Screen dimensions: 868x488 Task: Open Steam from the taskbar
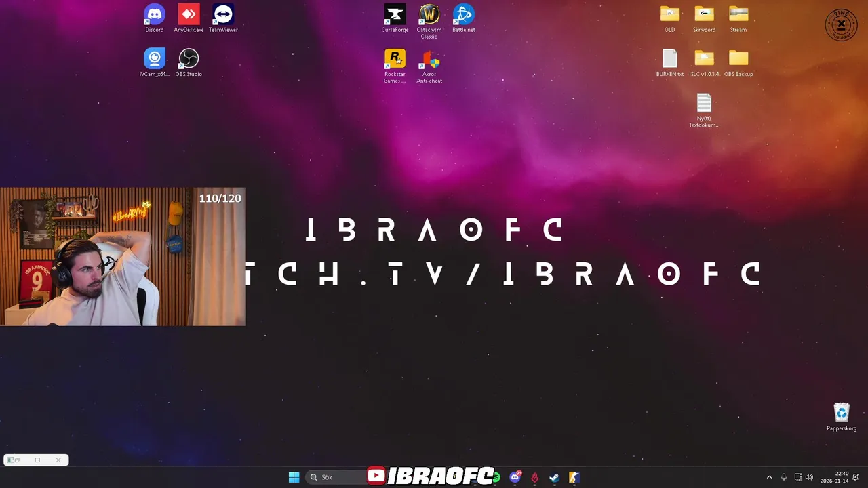554,477
